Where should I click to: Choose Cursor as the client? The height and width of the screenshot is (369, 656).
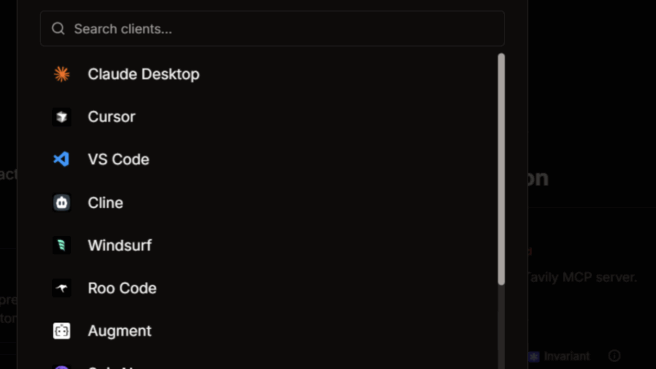(269, 117)
